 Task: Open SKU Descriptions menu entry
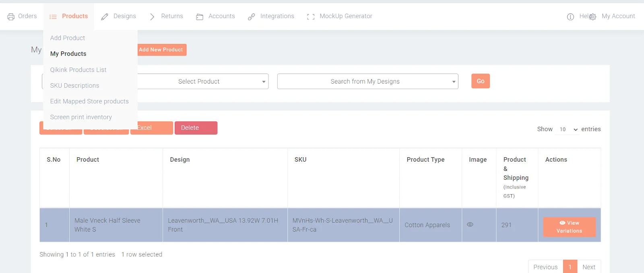[x=74, y=85]
